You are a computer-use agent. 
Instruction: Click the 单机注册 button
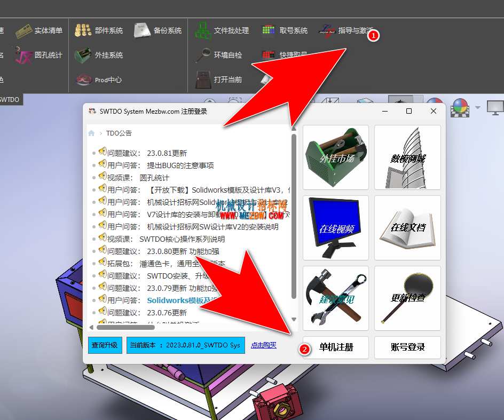coord(336,347)
